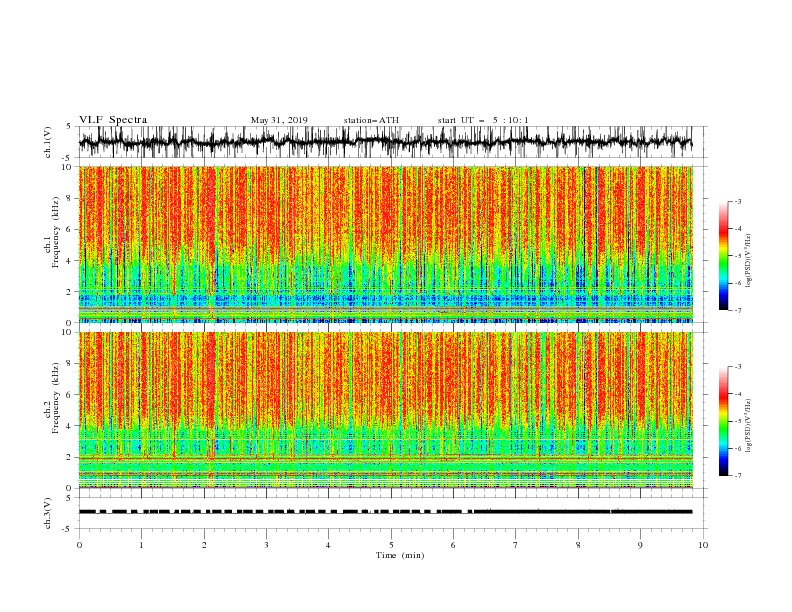Image resolution: width=792 pixels, height=612 pixels.
Task: Click time axis tick label "2"
Action: pyautogui.click(x=204, y=545)
